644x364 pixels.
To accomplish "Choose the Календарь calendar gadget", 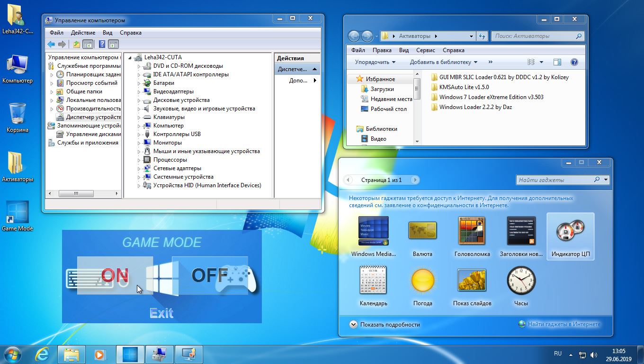I will tap(373, 285).
